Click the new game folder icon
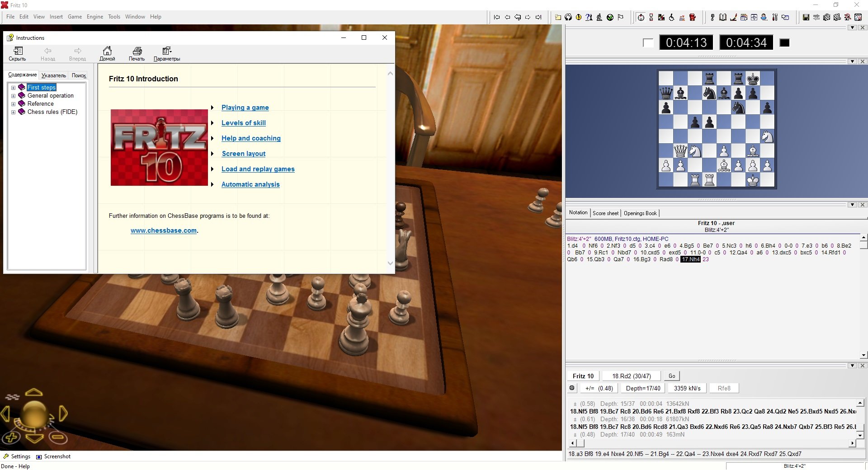 pos(558,17)
